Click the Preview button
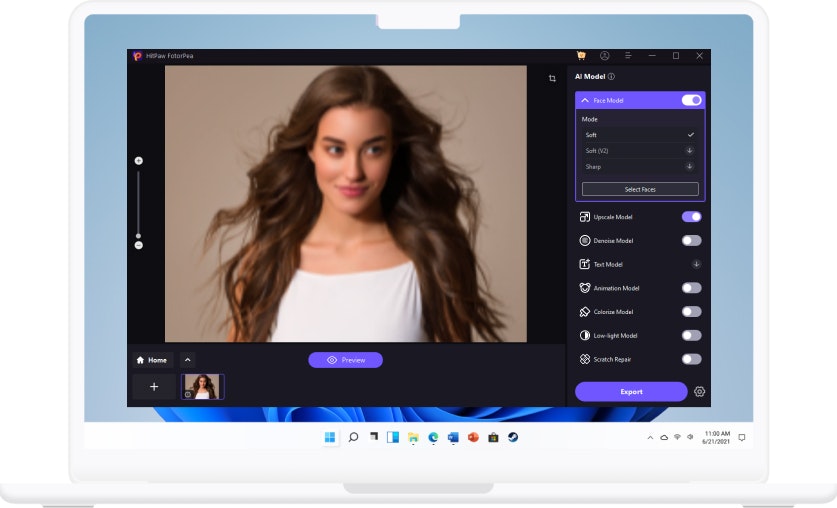Image resolution: width=837 pixels, height=508 pixels. (x=345, y=360)
